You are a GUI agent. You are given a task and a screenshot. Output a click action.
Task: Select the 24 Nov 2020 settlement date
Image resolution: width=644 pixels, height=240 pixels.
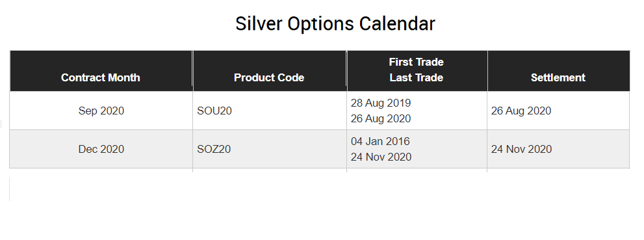[522, 149]
